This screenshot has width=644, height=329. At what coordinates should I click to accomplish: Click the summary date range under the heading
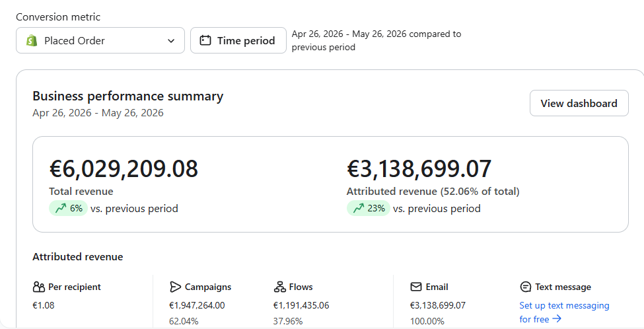tap(98, 113)
